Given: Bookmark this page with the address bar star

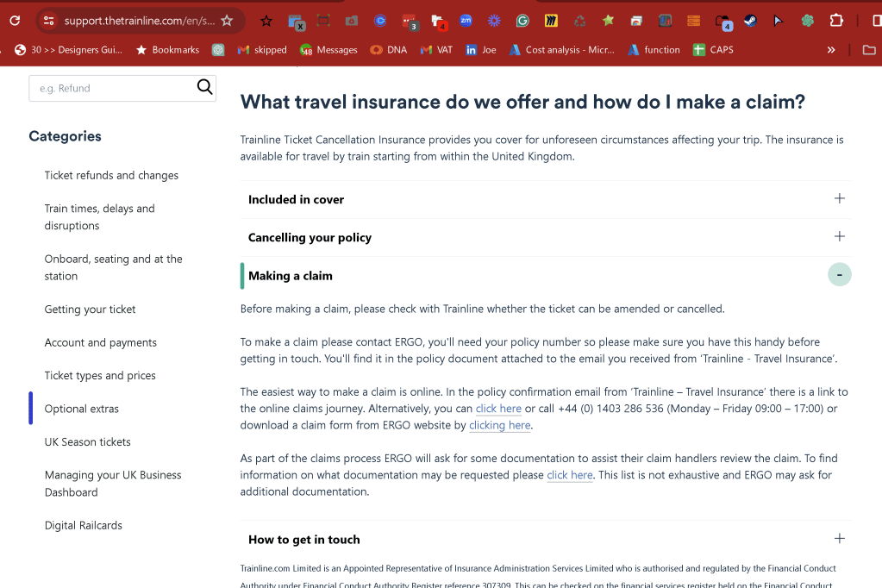Looking at the screenshot, I should click(227, 21).
